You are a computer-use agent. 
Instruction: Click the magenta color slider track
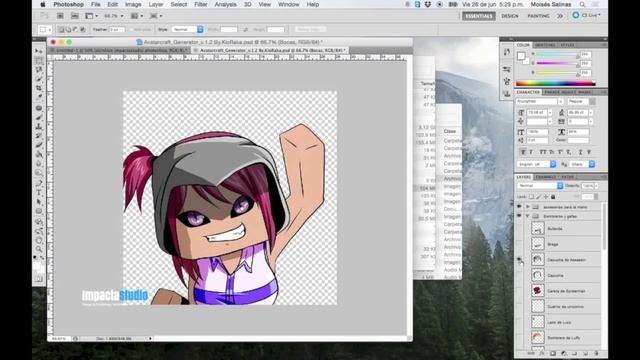point(557,63)
